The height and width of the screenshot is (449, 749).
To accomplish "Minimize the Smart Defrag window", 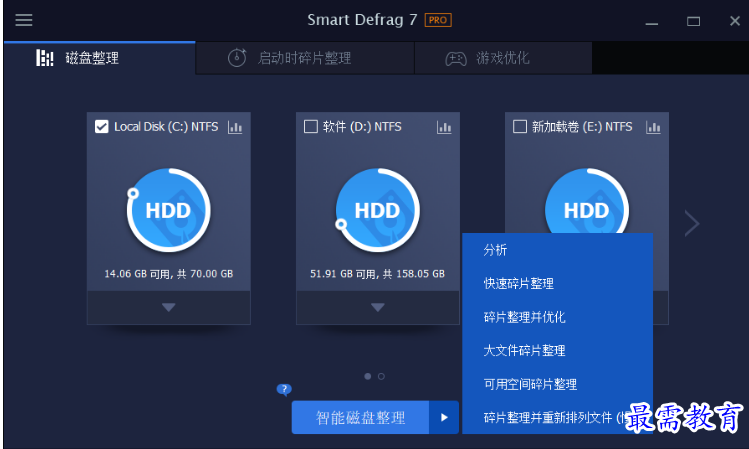I will tap(652, 21).
